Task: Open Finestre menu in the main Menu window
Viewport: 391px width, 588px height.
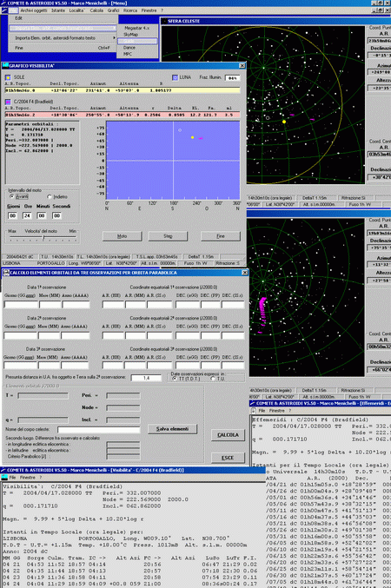Action: [x=149, y=10]
